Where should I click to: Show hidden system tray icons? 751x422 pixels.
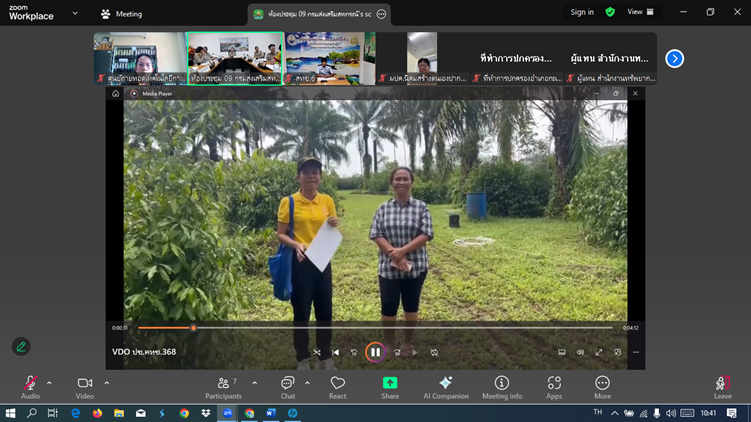pos(614,413)
